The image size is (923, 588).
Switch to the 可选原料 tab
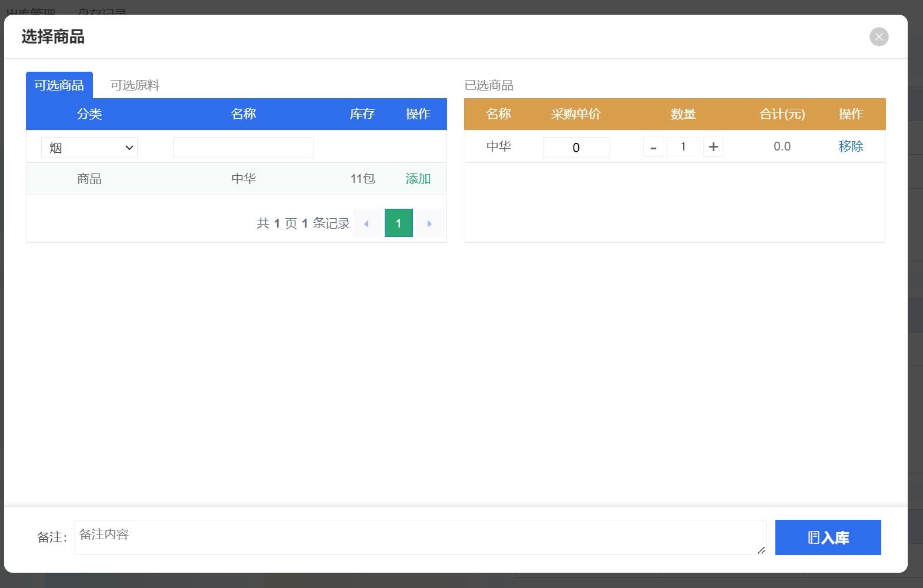pos(135,85)
